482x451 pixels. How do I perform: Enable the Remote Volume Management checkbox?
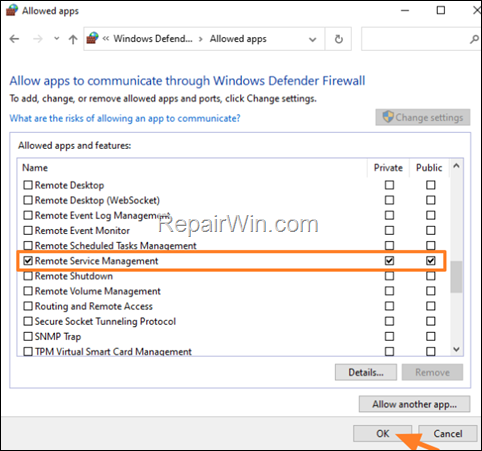click(x=28, y=291)
